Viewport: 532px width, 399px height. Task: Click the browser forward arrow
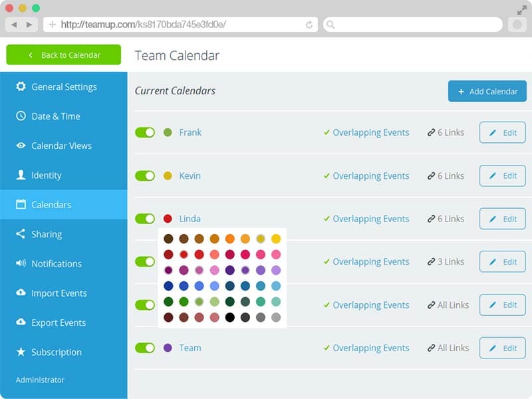coord(29,25)
